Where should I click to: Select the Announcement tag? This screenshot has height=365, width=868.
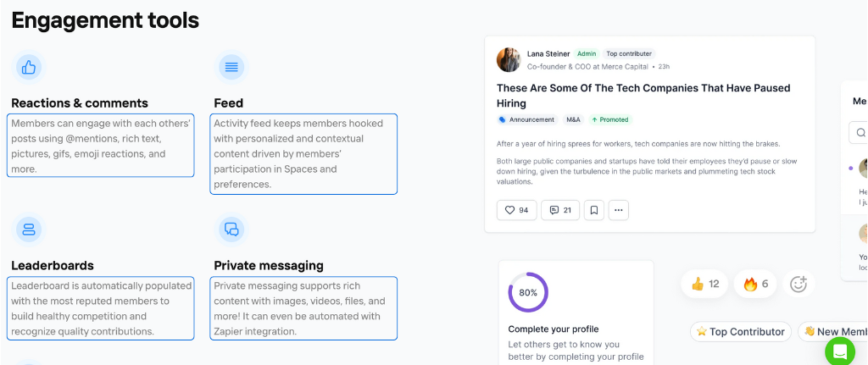(x=527, y=119)
